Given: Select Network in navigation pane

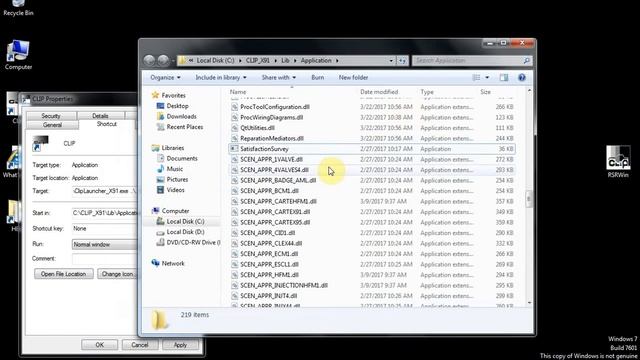Looking at the screenshot, I should pos(173,263).
